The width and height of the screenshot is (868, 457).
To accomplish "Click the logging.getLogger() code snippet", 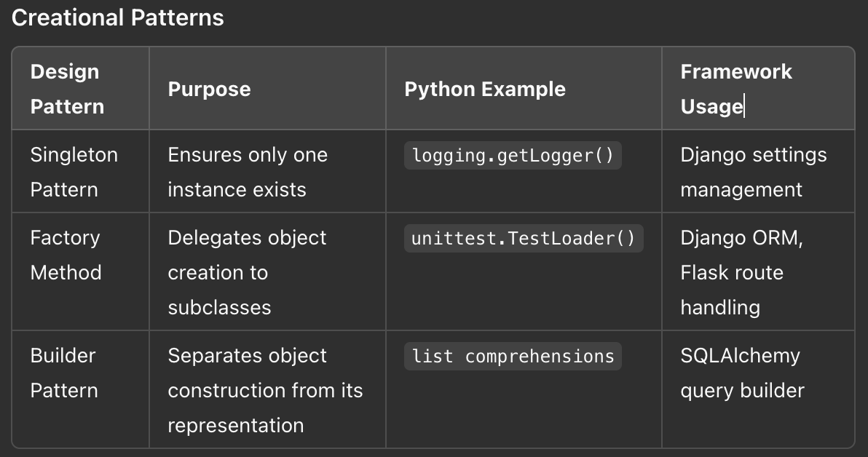I will (513, 156).
